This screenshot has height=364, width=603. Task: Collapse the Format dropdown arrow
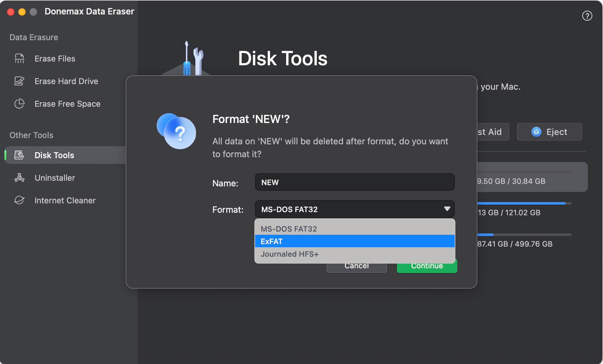coord(447,209)
